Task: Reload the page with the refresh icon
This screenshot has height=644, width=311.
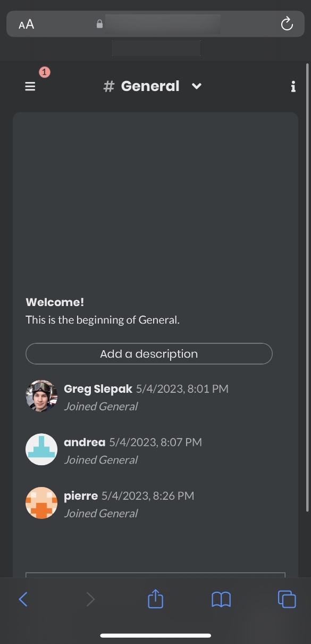Action: pyautogui.click(x=287, y=23)
